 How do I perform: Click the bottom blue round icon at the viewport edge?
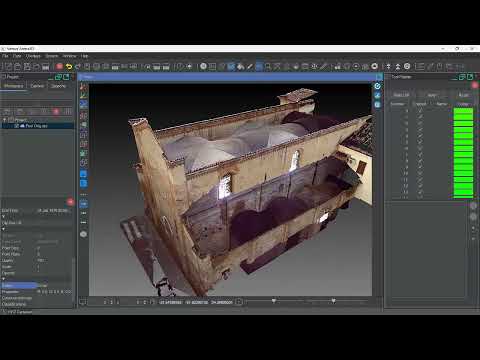click(x=377, y=105)
